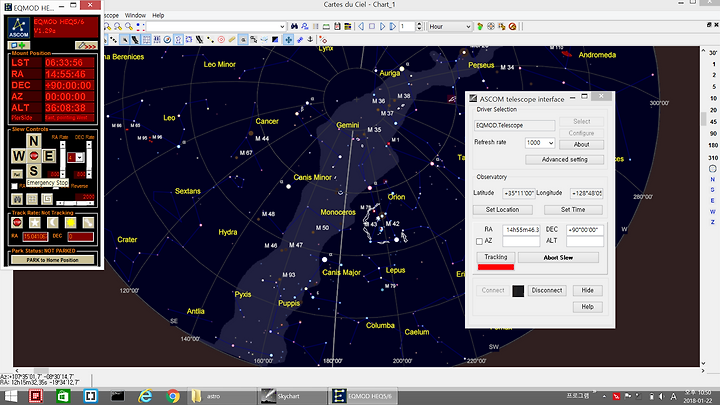Toggle blue four-arrow move icon
This screenshot has height=405, width=720.
click(x=288, y=40)
